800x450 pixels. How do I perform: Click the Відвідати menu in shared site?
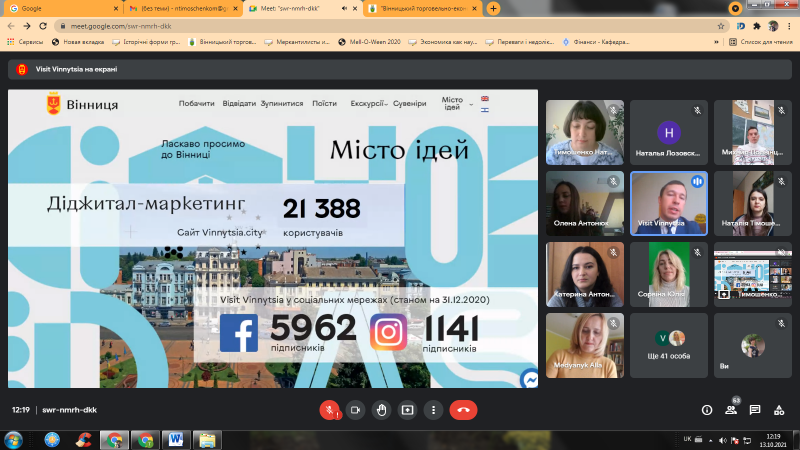(x=239, y=103)
